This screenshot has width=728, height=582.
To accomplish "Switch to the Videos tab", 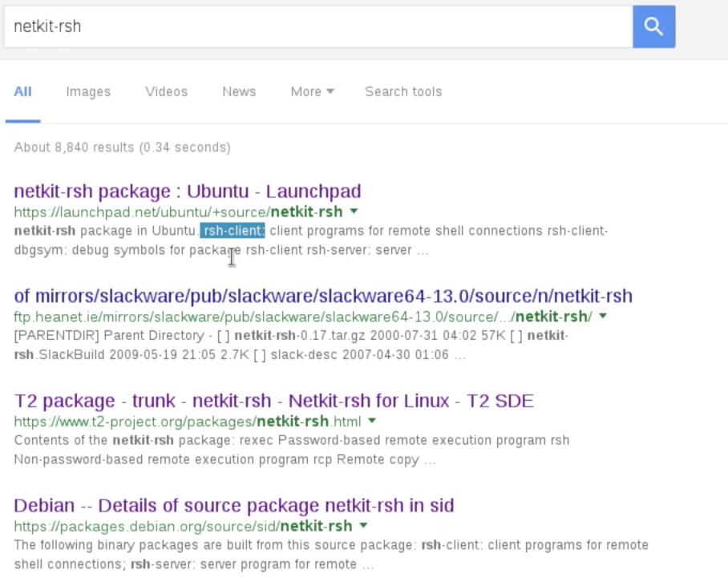I will click(x=166, y=91).
